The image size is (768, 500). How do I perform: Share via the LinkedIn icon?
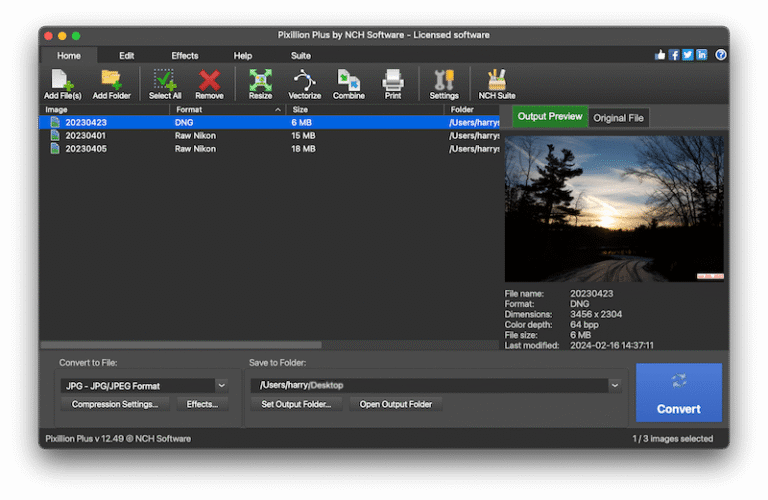[701, 55]
